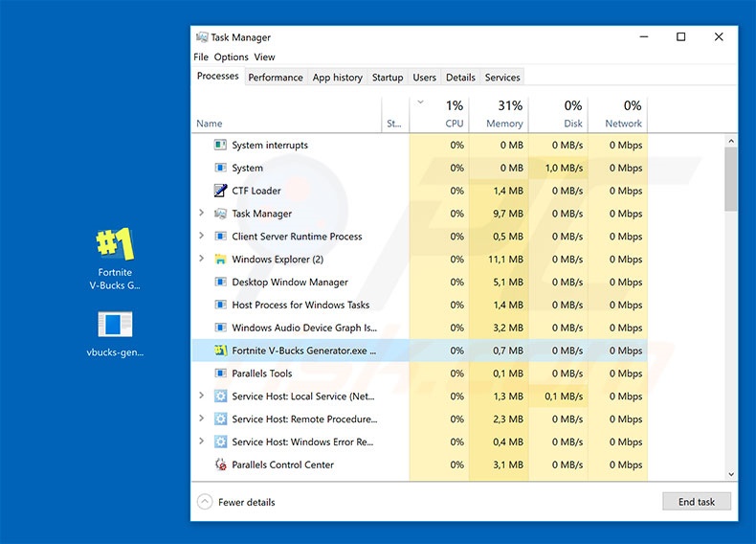Viewport: 756px width, 544px height.
Task: Expand the Windows Explorer (2) group
Action: click(x=202, y=259)
